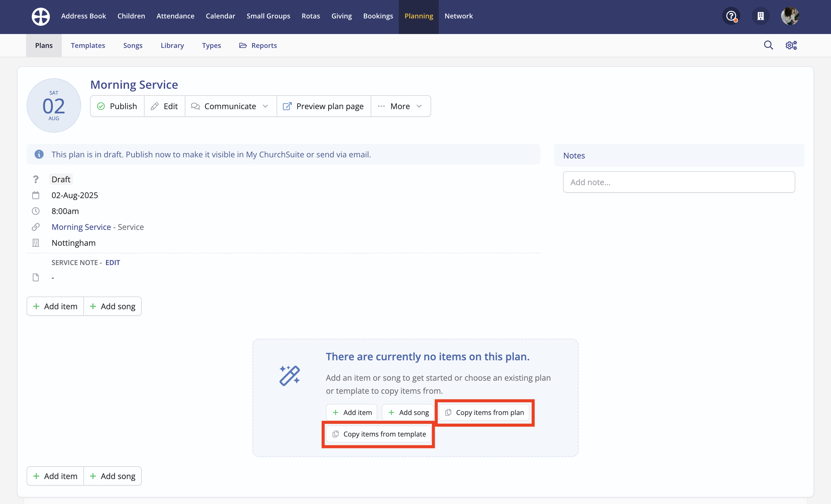Open the Giving module

click(x=341, y=16)
